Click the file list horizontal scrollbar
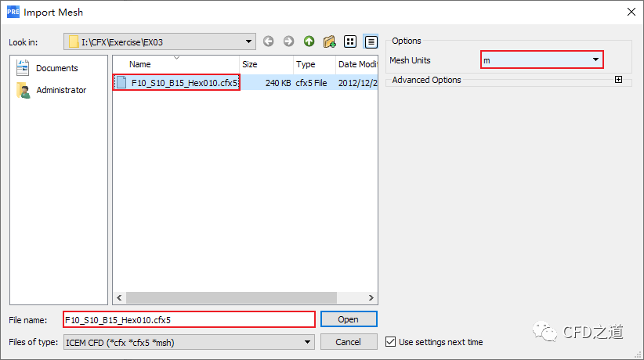644x360 pixels. click(x=231, y=297)
